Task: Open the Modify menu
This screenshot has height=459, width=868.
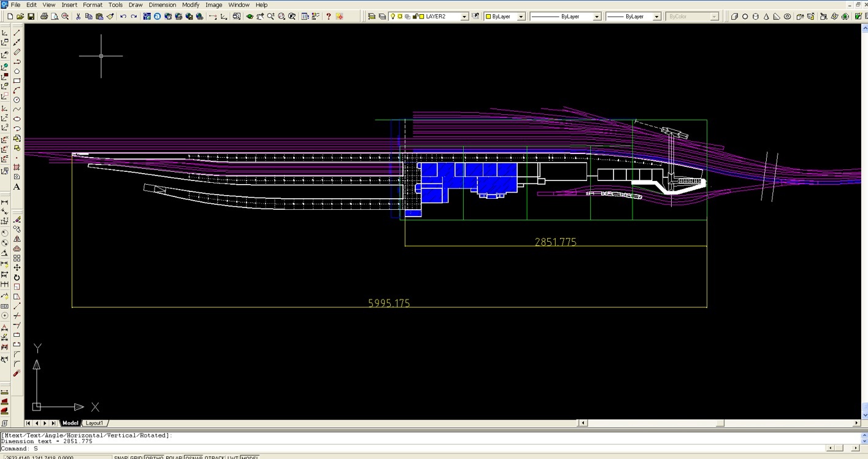Action: click(x=191, y=4)
